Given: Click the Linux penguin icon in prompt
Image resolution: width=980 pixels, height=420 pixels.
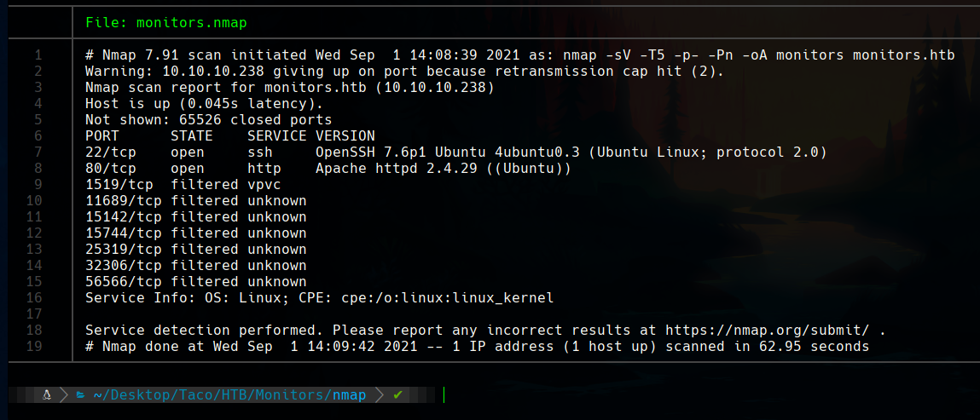Looking at the screenshot, I should [x=48, y=395].
